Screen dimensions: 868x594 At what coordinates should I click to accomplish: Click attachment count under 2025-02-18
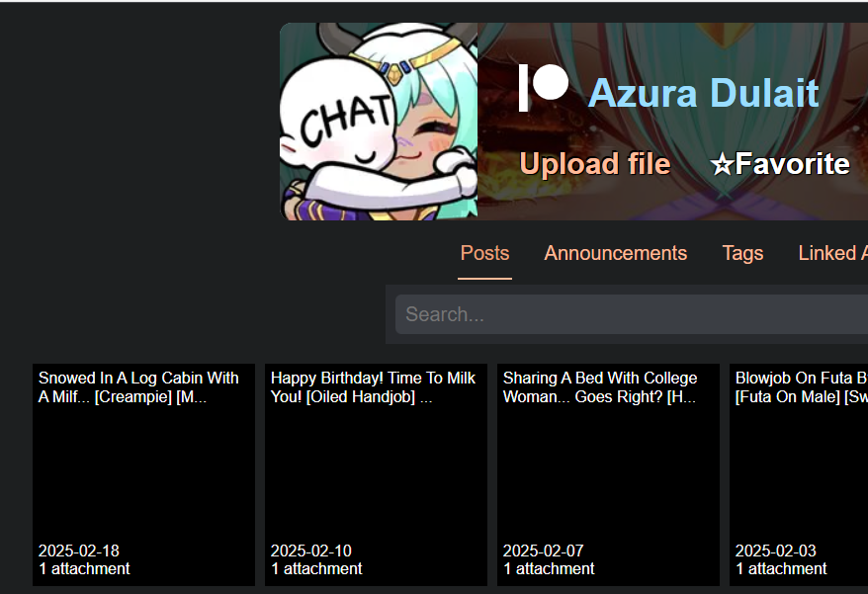pos(84,568)
